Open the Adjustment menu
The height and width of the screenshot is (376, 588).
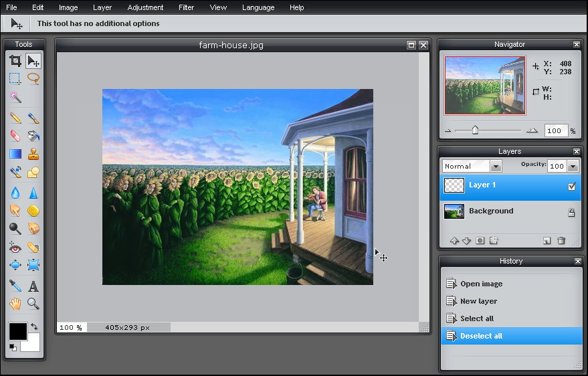[x=146, y=7]
